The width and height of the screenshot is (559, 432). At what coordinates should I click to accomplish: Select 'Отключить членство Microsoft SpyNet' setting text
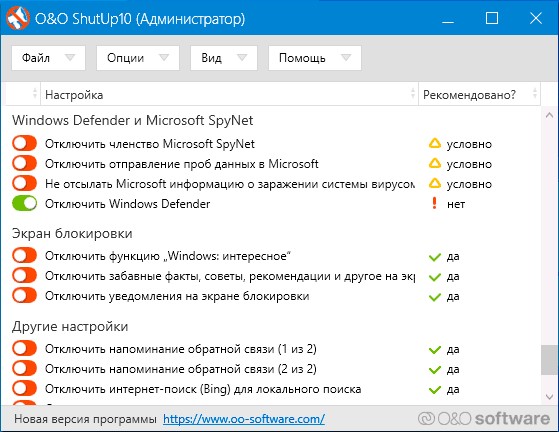pyautogui.click(x=150, y=144)
